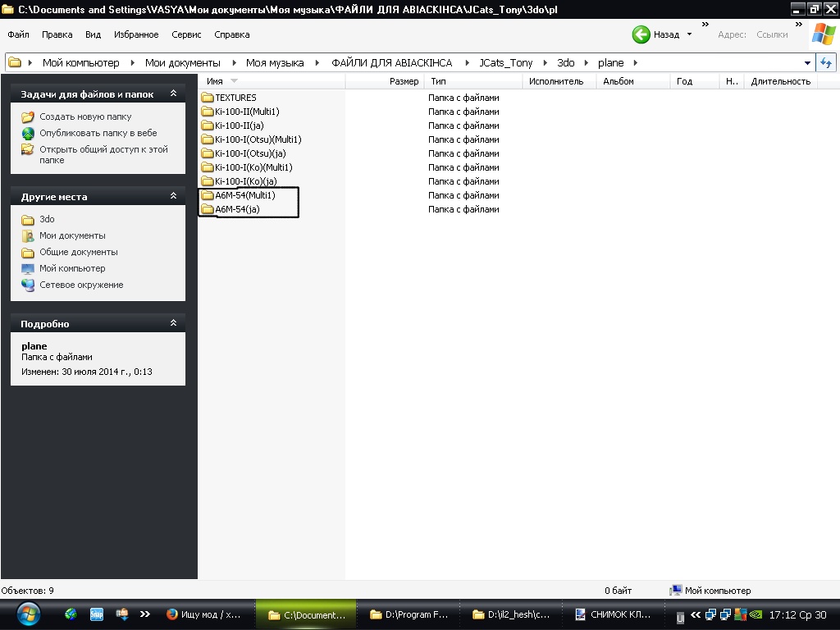Switch to 'СНИМОК КЛ...' taskbar window
The height and width of the screenshot is (630, 840).
(x=613, y=614)
